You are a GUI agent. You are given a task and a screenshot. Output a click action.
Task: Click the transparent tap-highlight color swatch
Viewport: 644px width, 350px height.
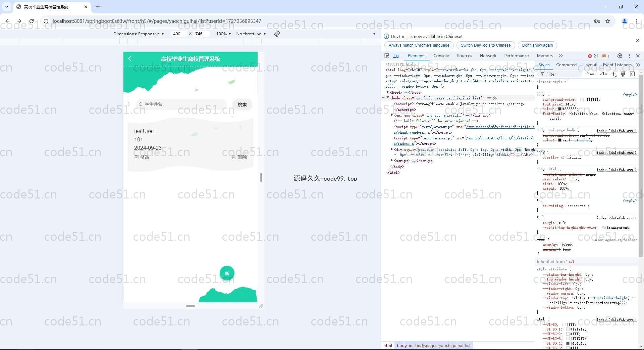tap(604, 227)
